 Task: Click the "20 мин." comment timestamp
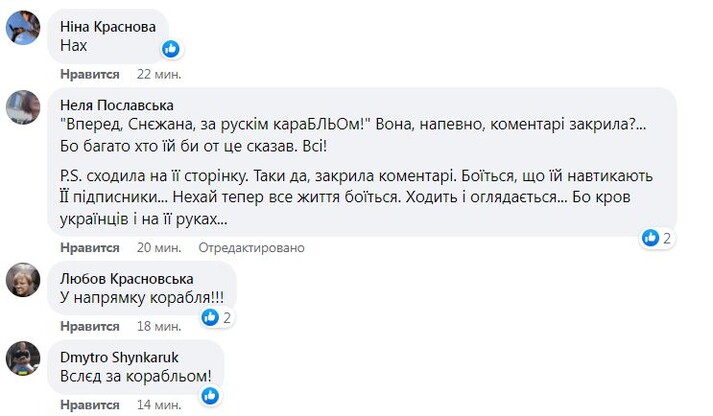pos(158,247)
